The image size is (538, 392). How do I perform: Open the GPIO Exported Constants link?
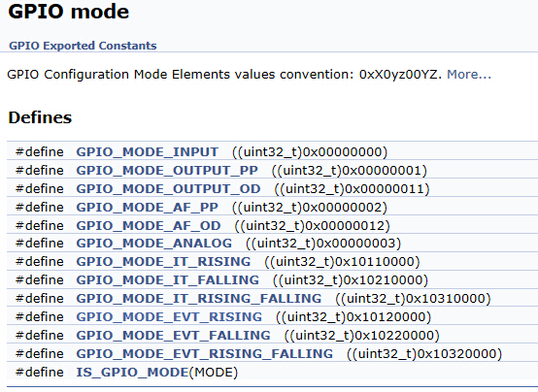click(x=83, y=46)
